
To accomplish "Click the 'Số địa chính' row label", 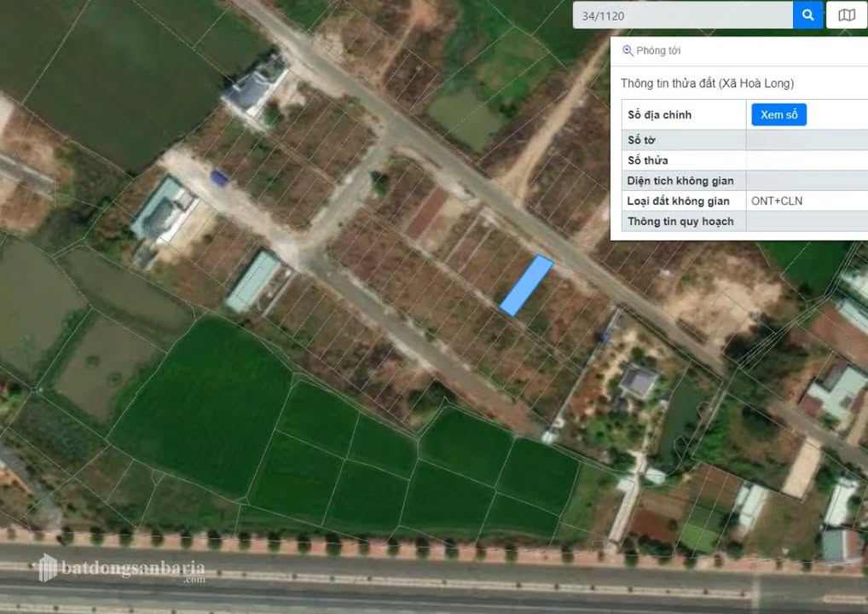I will pos(659,115).
